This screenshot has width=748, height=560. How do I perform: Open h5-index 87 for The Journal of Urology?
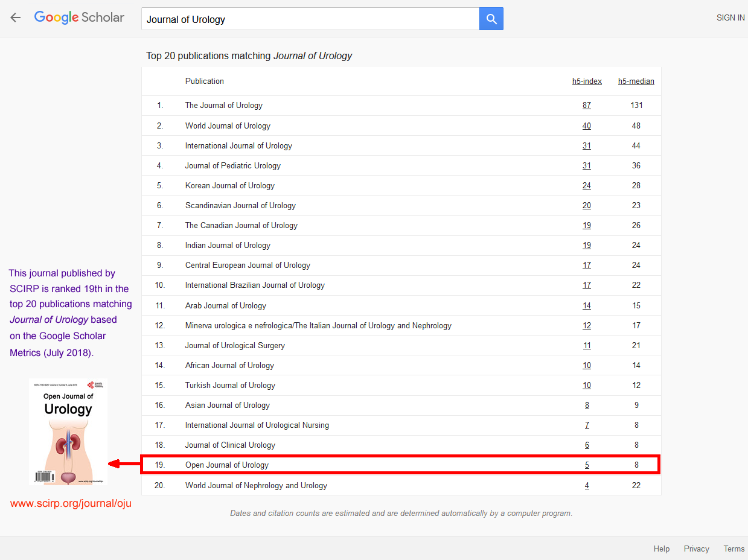coord(587,106)
